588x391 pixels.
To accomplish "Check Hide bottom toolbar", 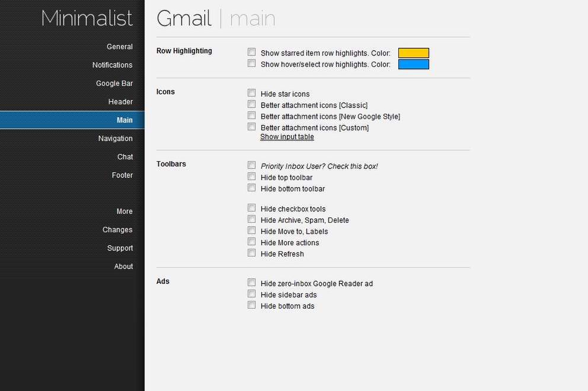I will click(x=252, y=187).
